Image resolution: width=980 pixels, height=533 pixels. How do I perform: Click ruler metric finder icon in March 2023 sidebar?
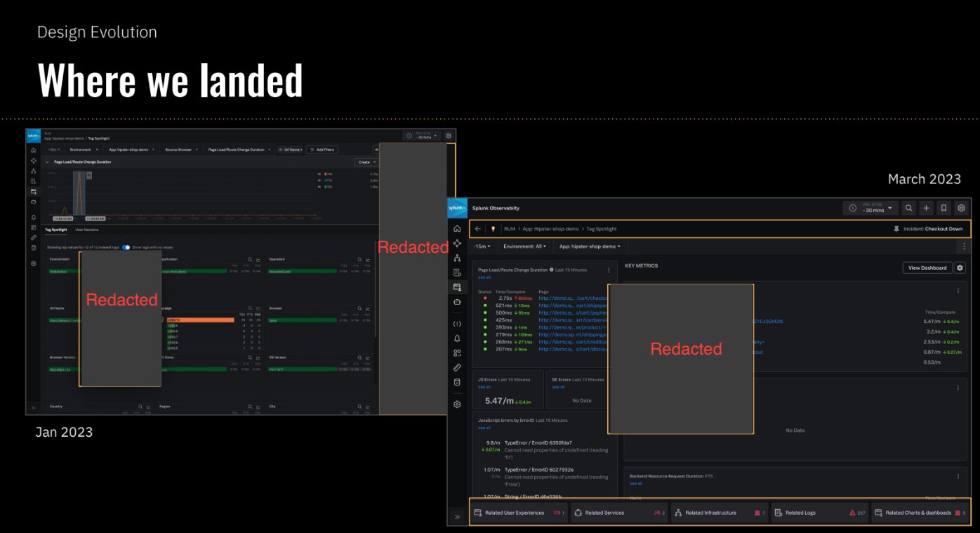pos(457,367)
